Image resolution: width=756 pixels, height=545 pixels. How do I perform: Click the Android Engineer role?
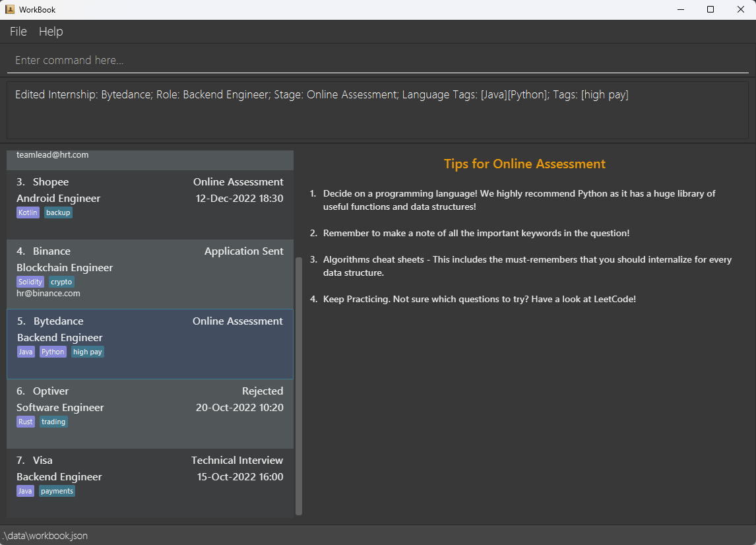click(58, 198)
